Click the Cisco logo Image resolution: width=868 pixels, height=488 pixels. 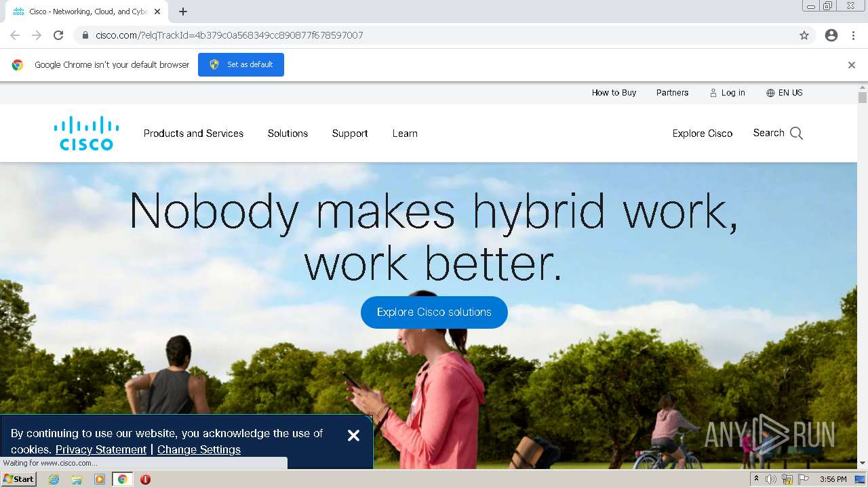86,133
